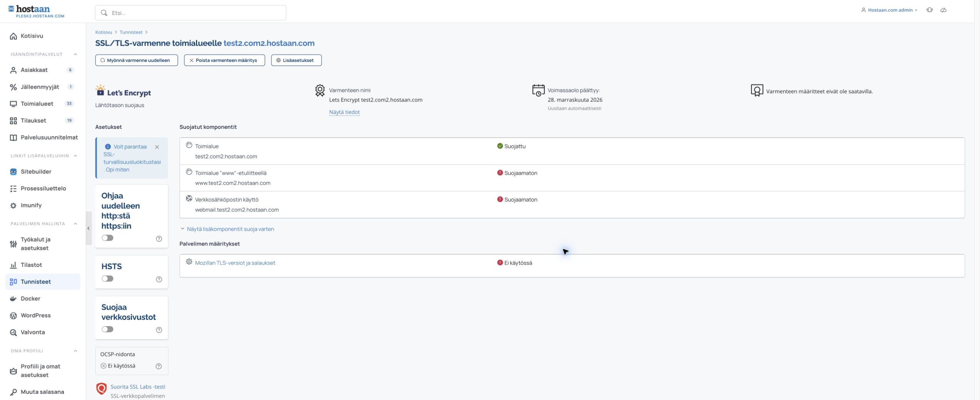Image resolution: width=980 pixels, height=400 pixels.
Task: Click the Etsi search field
Action: click(x=191, y=13)
